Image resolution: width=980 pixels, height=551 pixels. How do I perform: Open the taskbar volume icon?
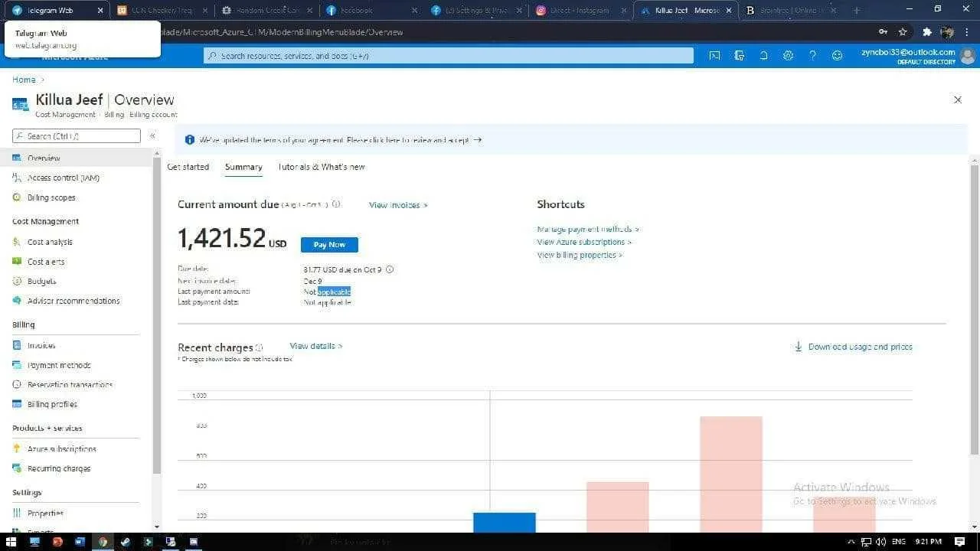coord(881,542)
